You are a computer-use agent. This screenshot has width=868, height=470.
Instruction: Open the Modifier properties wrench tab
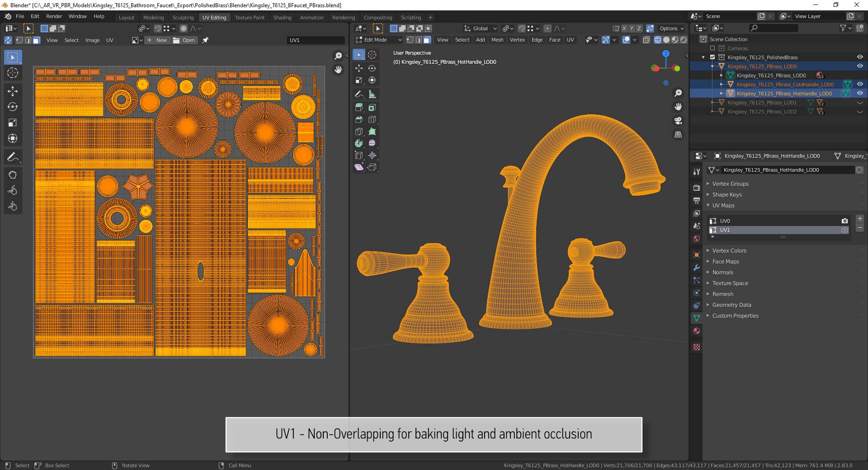click(697, 268)
